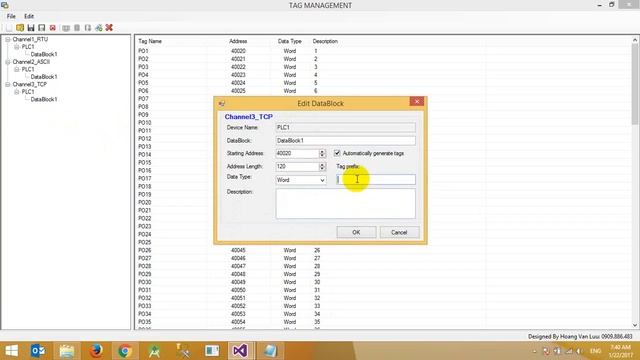The height and width of the screenshot is (360, 640).
Task: Click the green compass taskbar icon
Action: tap(154, 351)
